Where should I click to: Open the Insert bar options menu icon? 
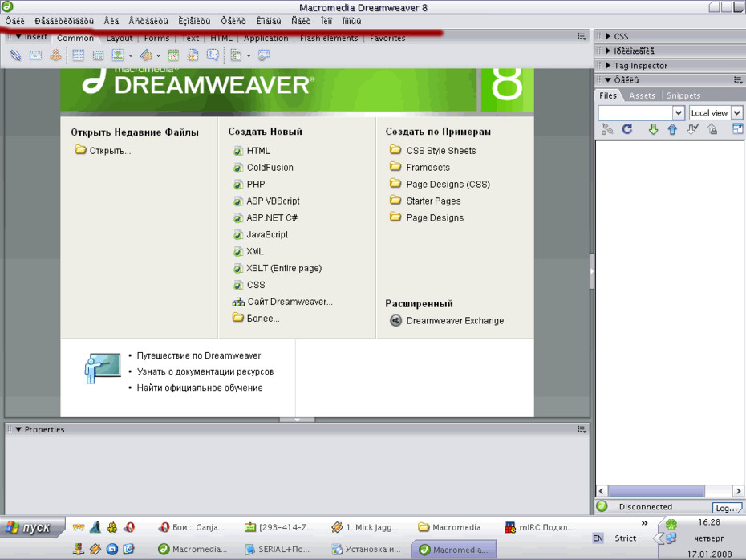582,36
